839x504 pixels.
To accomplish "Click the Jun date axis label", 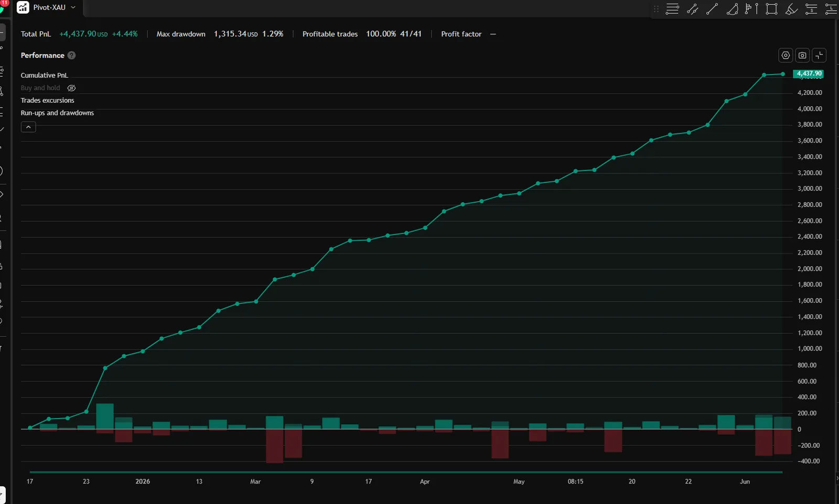I will pos(745,481).
